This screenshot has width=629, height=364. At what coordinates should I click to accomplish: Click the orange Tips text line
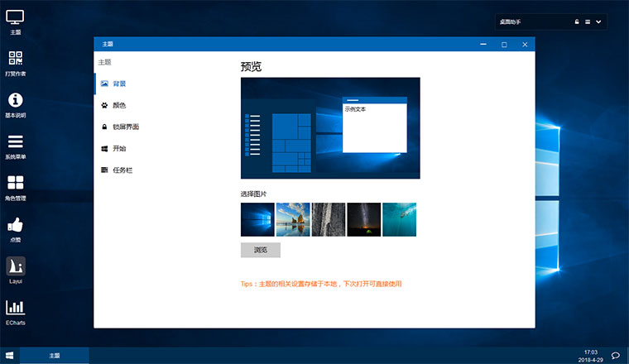tap(321, 284)
